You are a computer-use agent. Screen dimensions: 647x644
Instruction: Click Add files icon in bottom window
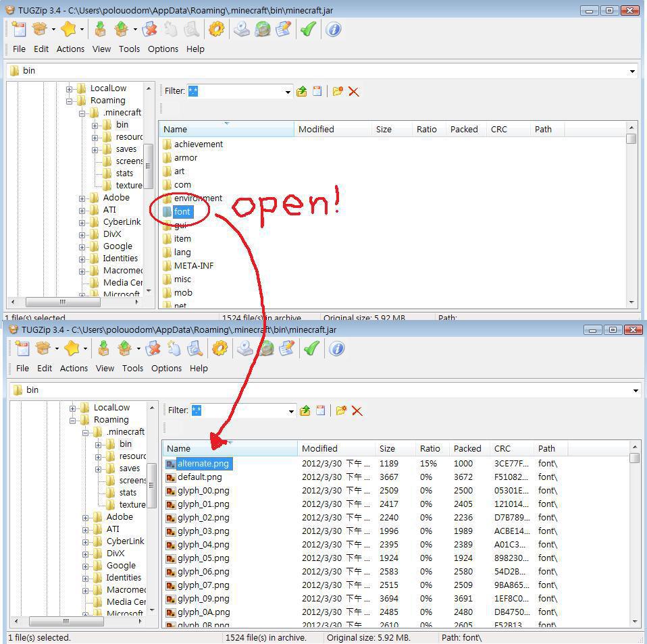(x=103, y=348)
